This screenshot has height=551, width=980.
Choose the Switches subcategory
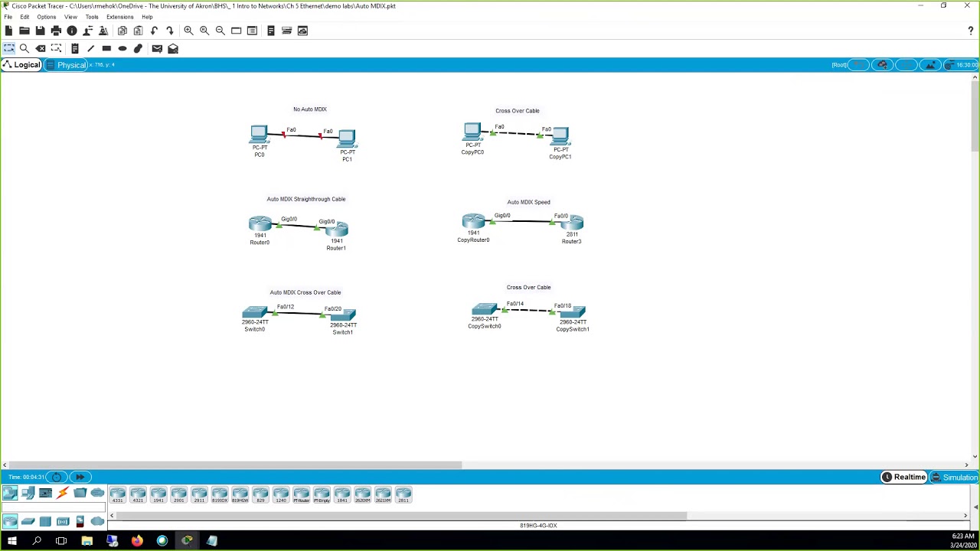[28, 522]
